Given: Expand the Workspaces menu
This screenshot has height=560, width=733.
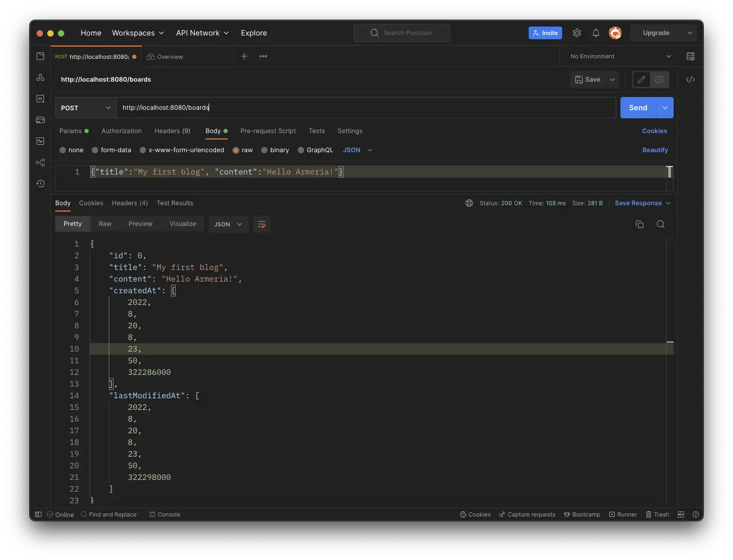Looking at the screenshot, I should [138, 33].
